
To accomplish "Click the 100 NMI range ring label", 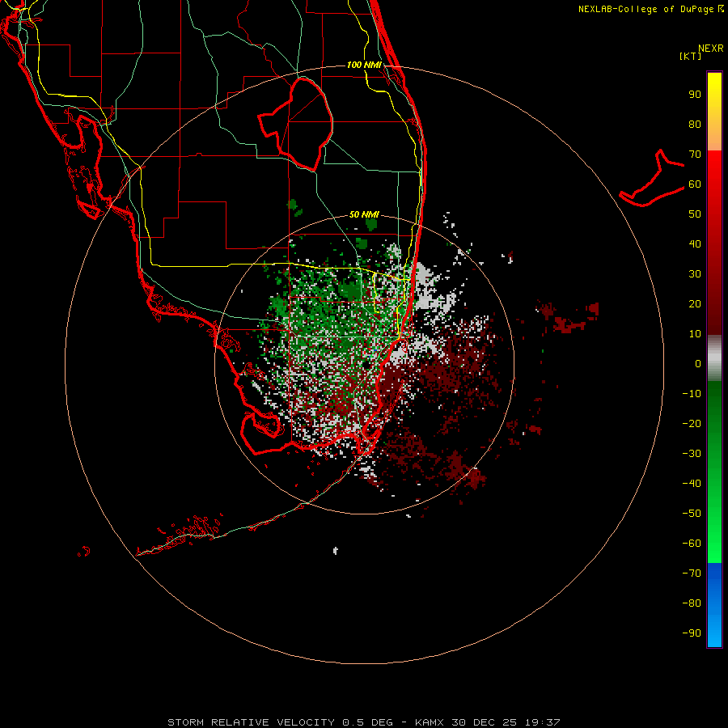I will pos(364,65).
